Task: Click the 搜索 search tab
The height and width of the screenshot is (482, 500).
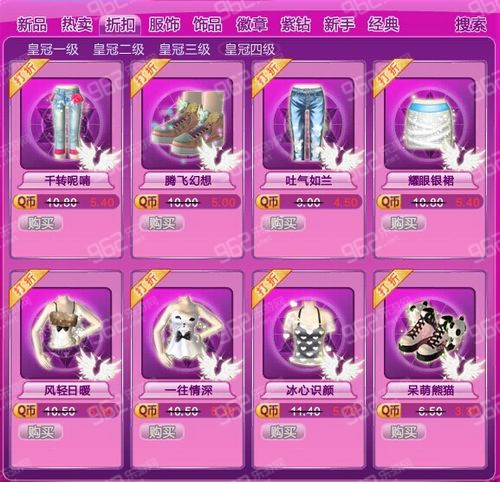Action: (471, 25)
